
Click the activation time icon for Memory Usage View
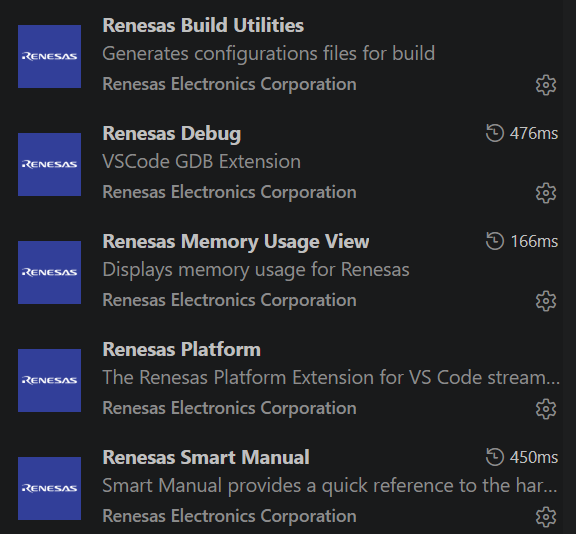(x=494, y=241)
